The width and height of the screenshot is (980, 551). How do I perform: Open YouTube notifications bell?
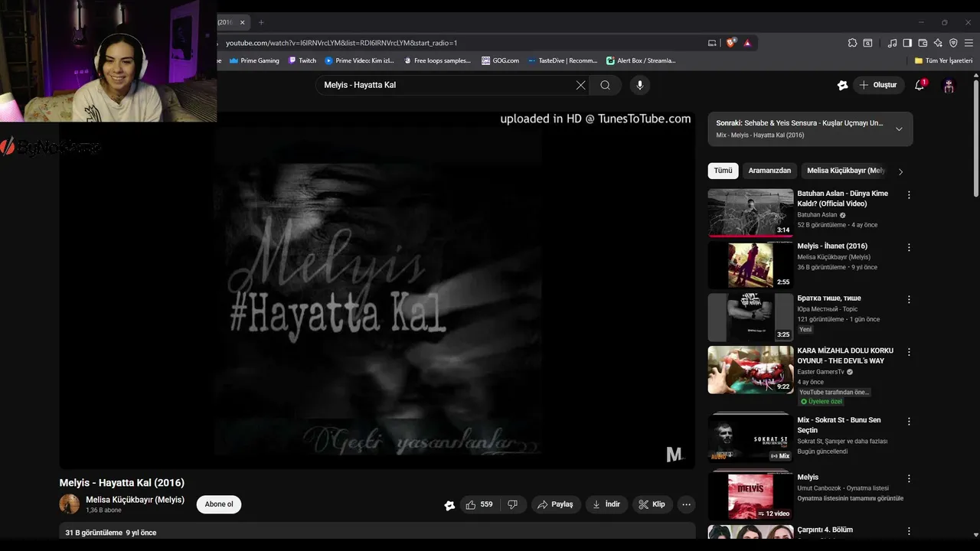(x=920, y=85)
